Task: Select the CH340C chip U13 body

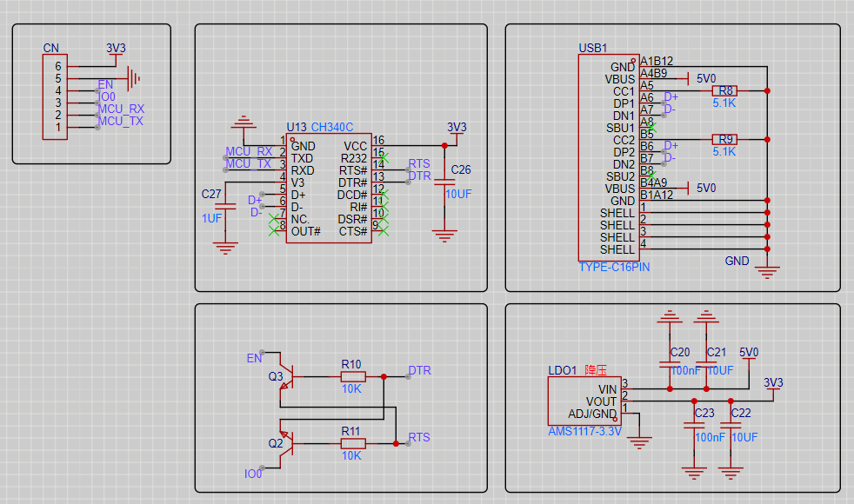Action: tap(328, 189)
